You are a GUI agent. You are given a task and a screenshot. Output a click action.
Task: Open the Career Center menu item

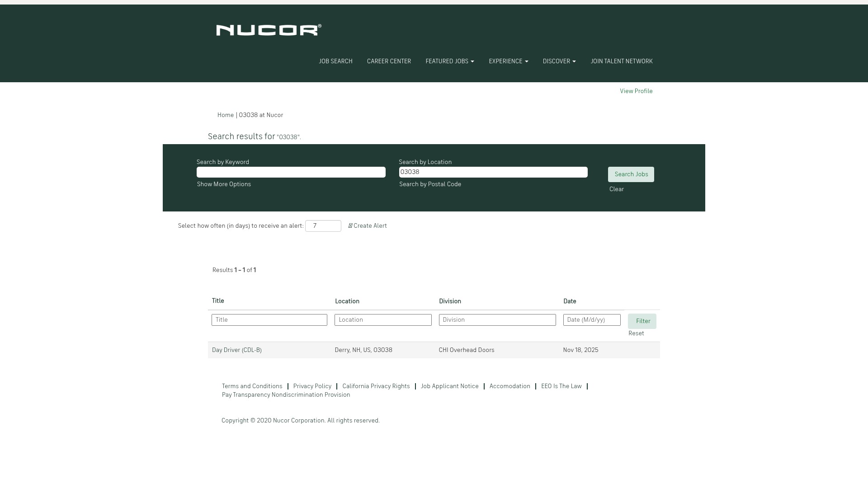[x=389, y=61]
